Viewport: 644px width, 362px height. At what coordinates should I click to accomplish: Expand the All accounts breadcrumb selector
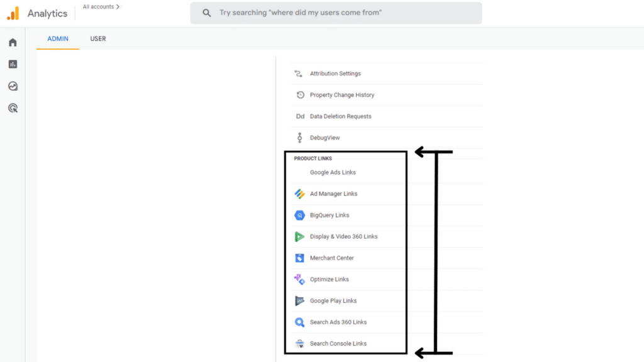(99, 6)
